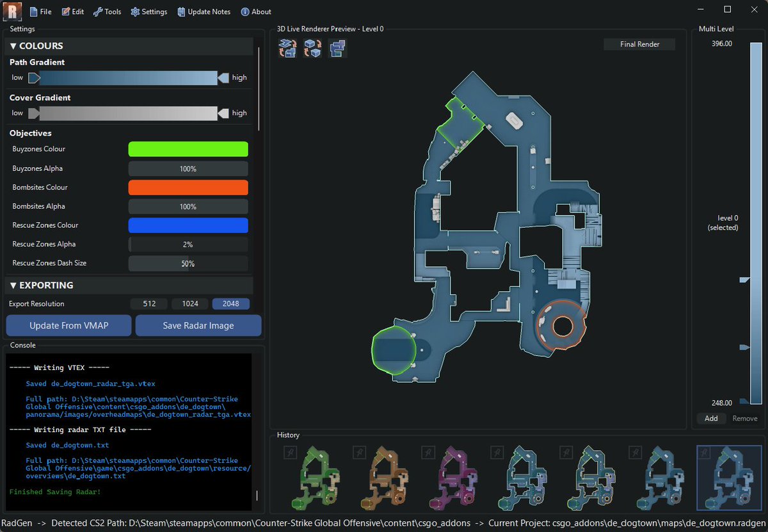The width and height of the screenshot is (768, 532).
Task: Add a new multi level
Action: point(711,418)
